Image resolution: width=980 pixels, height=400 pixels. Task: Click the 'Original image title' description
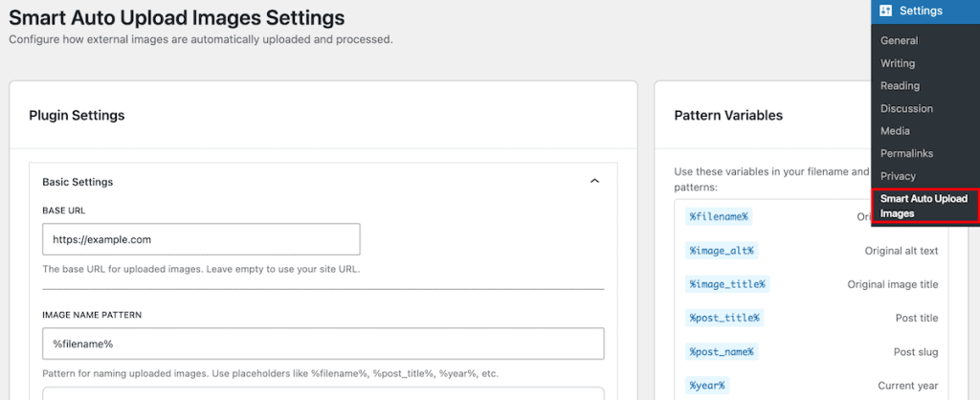tap(893, 284)
